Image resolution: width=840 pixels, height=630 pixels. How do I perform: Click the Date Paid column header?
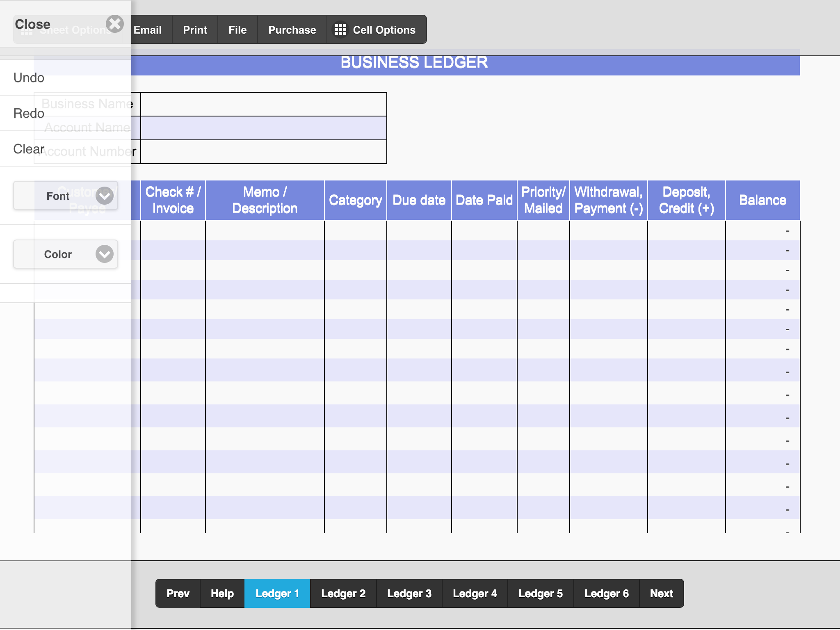[x=484, y=200]
